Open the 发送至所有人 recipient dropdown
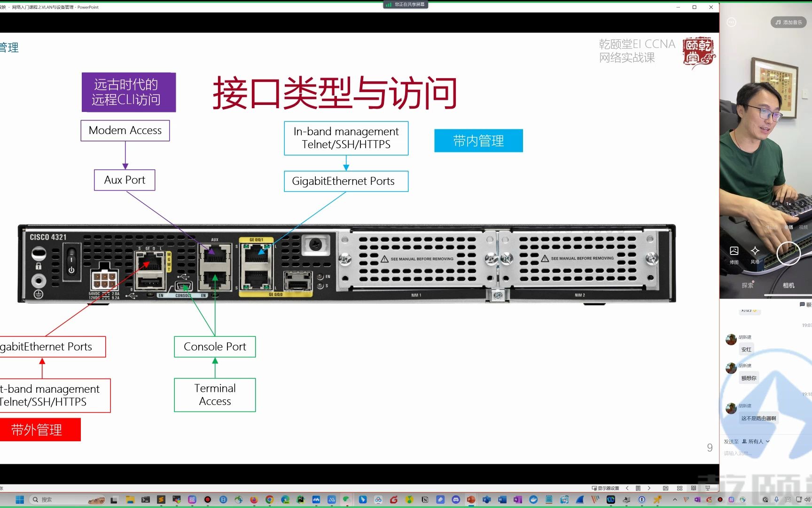Viewport: 812px width, 508px height. (757, 441)
